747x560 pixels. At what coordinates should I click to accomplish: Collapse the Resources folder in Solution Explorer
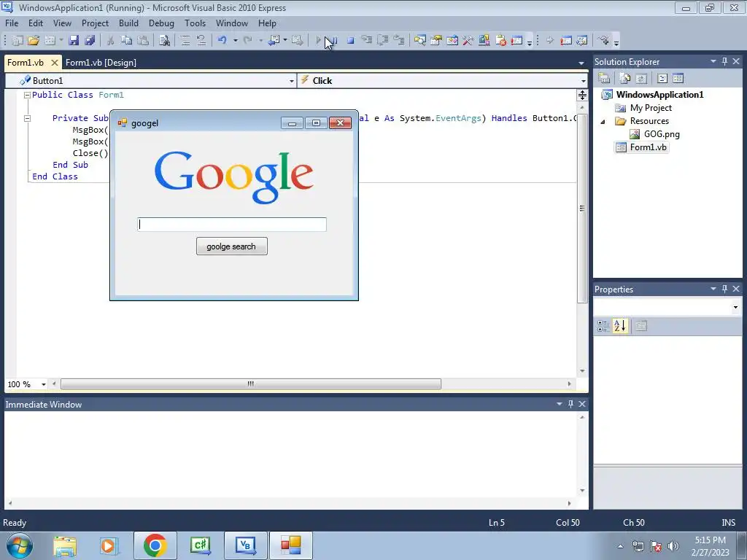point(603,122)
